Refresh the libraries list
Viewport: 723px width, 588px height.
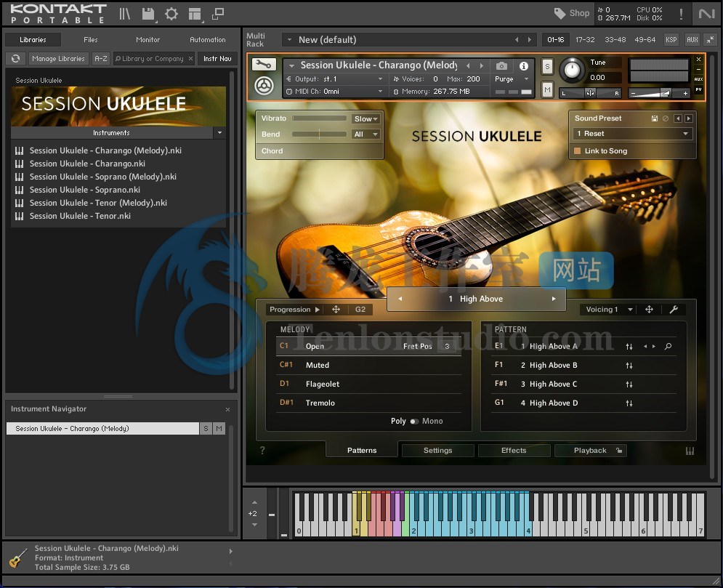(x=16, y=59)
